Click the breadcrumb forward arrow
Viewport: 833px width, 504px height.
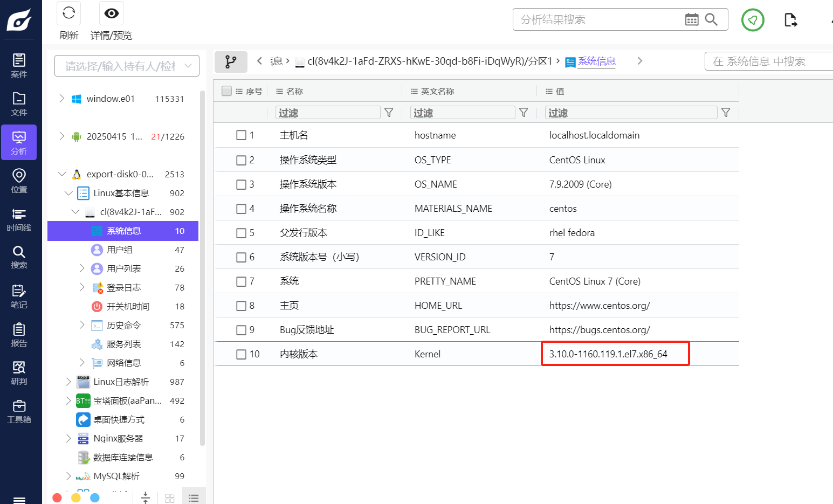[x=640, y=61]
